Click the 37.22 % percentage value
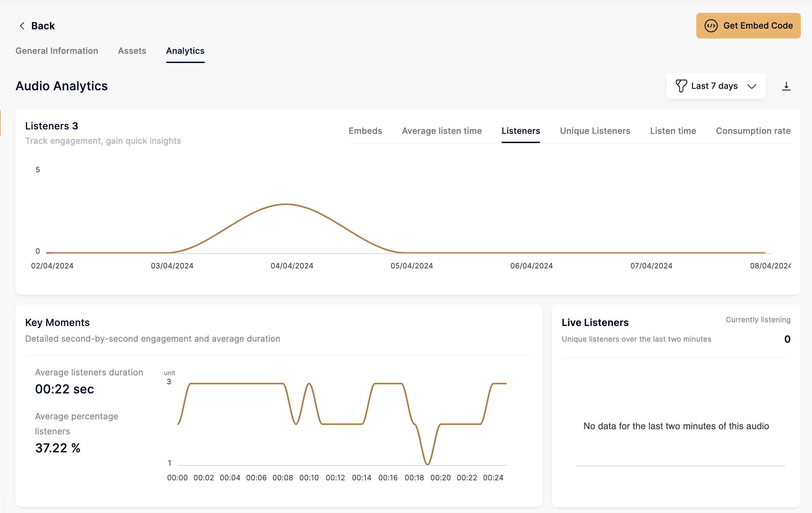Screen dimensions: 812x513 58,448
